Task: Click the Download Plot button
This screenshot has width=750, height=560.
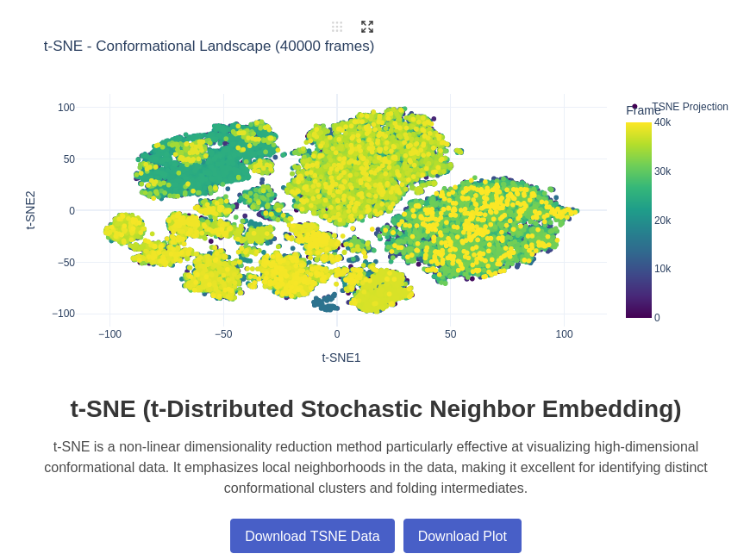Action: click(462, 536)
